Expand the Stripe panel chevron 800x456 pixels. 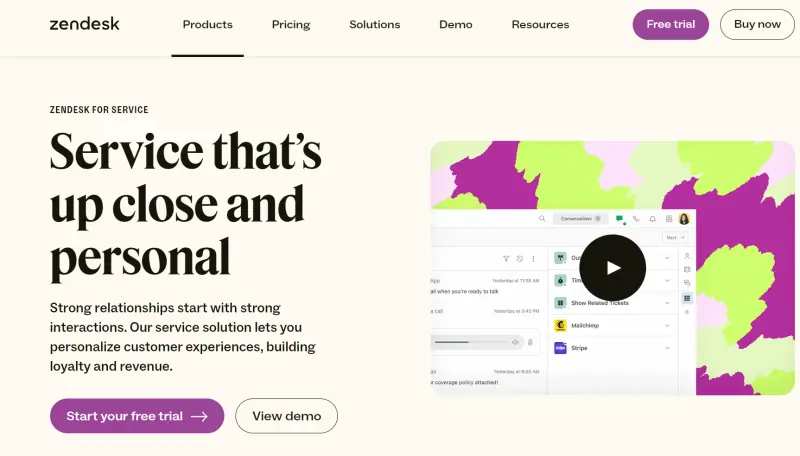tap(667, 348)
